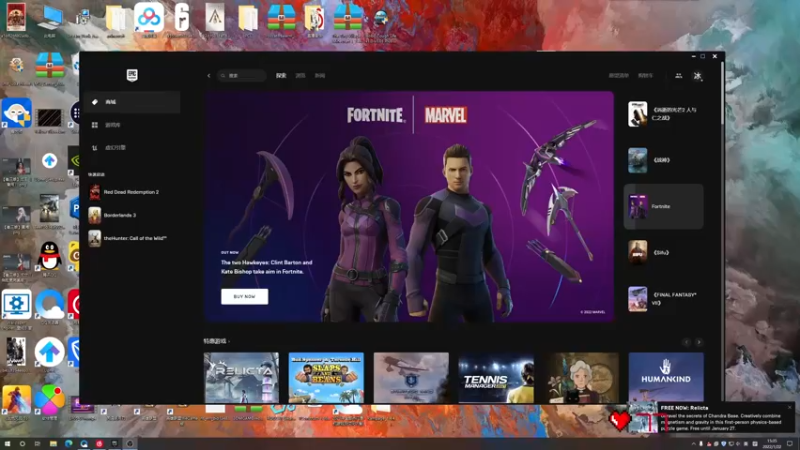Open the Relicta game card
800x450 pixels.
[x=241, y=378]
